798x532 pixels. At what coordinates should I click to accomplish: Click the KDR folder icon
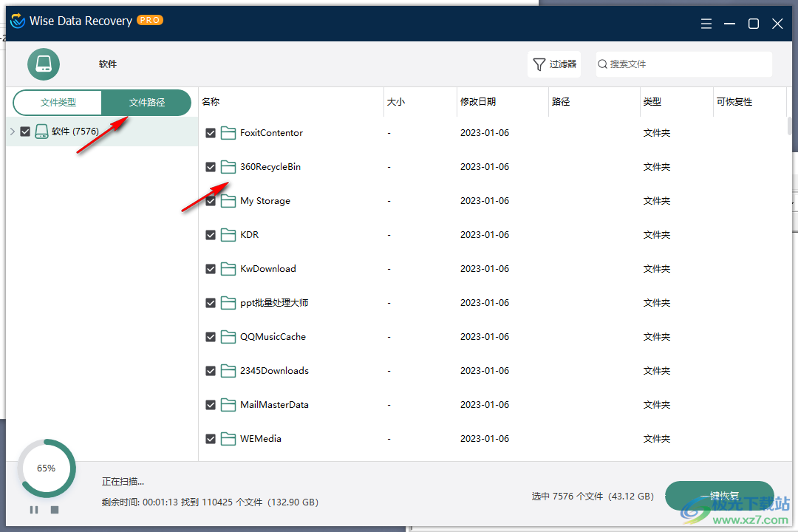(228, 235)
